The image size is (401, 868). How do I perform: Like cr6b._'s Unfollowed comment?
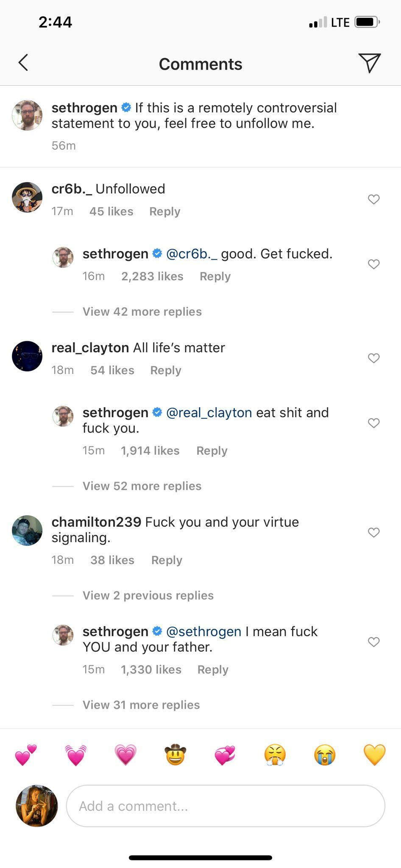(x=373, y=199)
